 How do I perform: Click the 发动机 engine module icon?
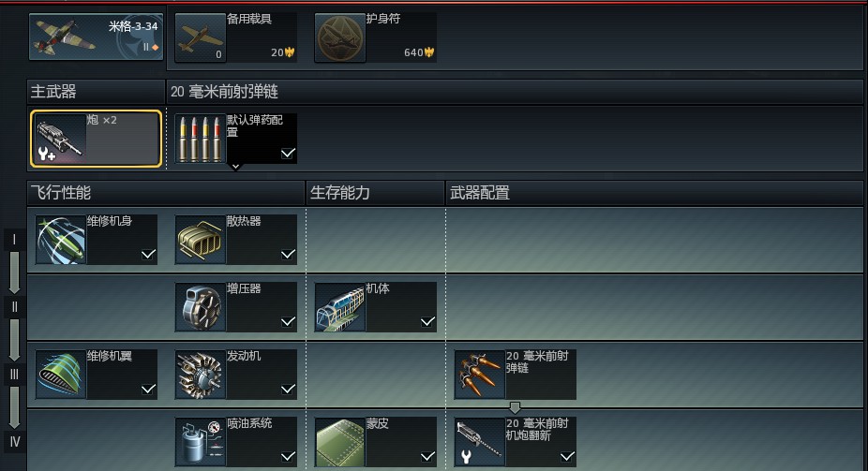click(x=201, y=375)
